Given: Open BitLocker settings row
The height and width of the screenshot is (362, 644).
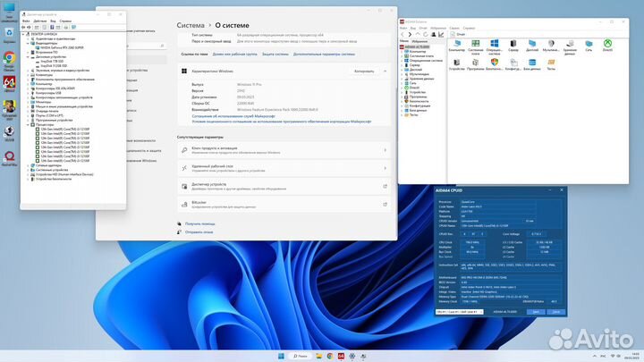Looking at the screenshot, I should point(284,205).
